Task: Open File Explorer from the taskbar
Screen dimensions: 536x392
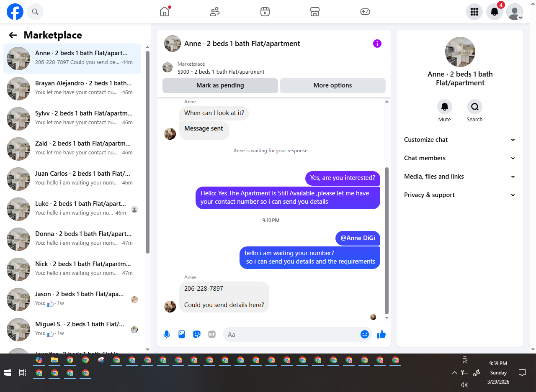Action: click(54, 360)
